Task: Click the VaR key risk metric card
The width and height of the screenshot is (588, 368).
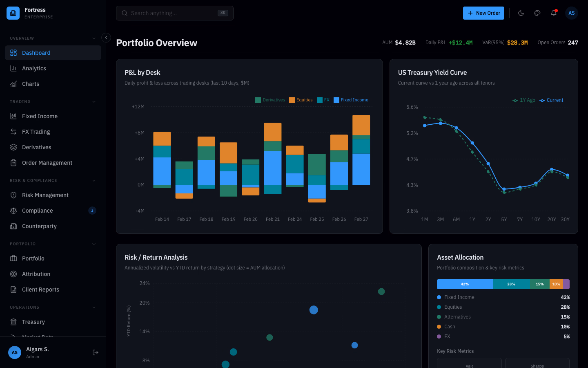Action: pyautogui.click(x=469, y=363)
